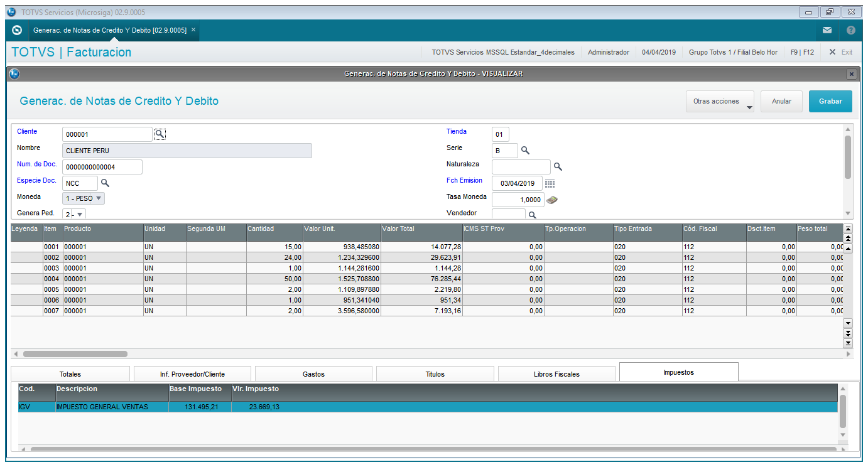Viewport: 868px width, 467px height.
Task: Click the grid horizontal scrollbar thumb
Action: pyautogui.click(x=75, y=354)
